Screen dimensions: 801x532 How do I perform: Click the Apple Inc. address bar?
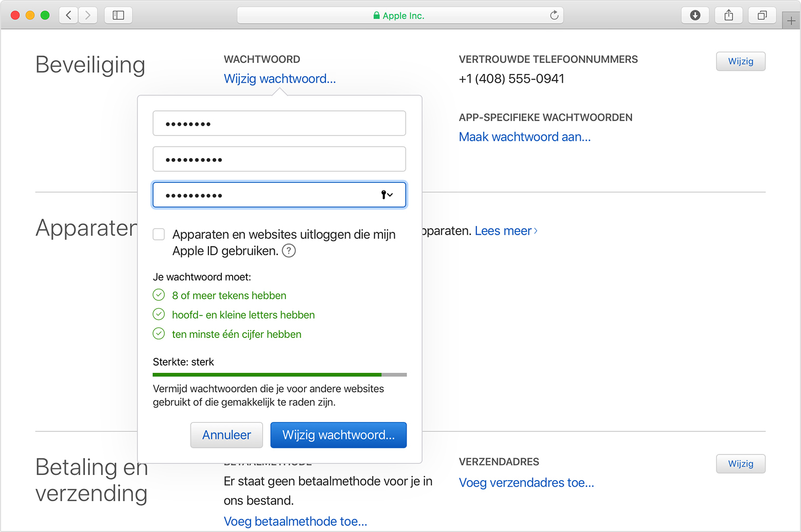[x=399, y=15]
